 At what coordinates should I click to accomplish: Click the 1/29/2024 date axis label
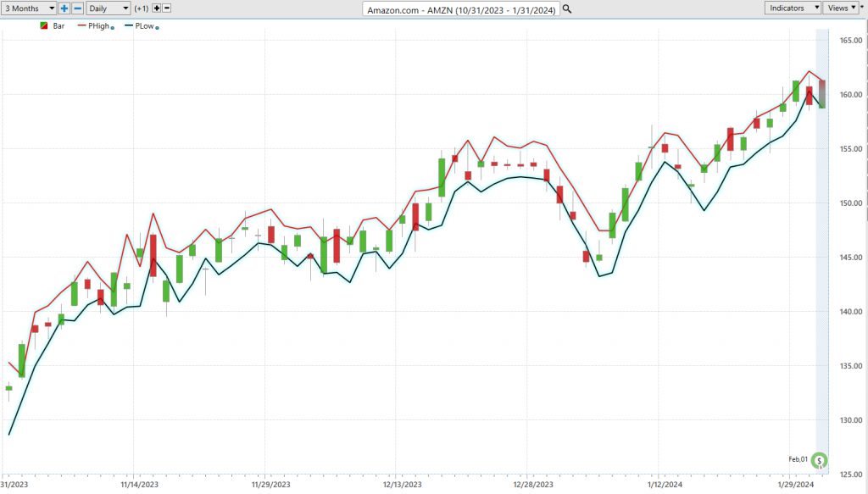pos(796,485)
